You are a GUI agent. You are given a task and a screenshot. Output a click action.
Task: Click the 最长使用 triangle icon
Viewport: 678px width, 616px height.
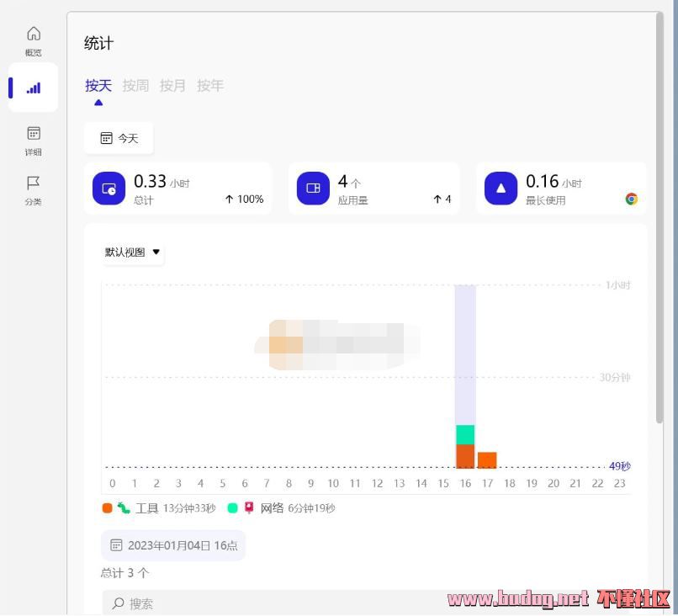click(x=501, y=189)
